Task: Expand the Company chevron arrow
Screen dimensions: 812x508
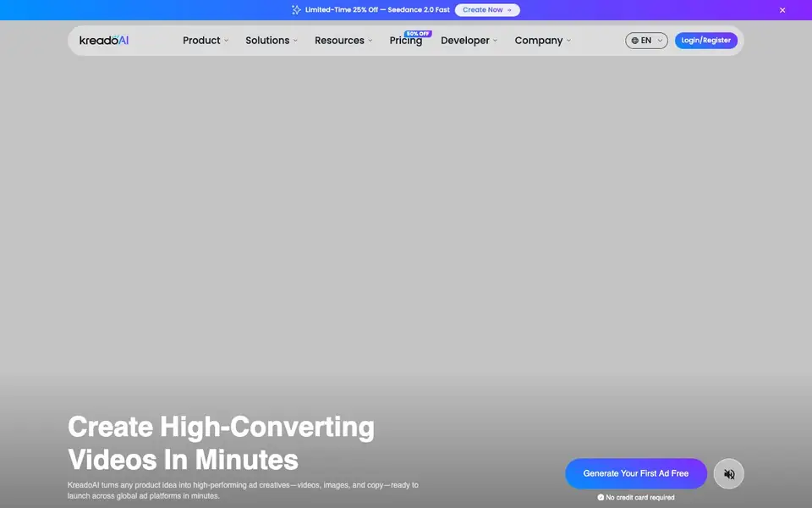Action: pyautogui.click(x=568, y=41)
